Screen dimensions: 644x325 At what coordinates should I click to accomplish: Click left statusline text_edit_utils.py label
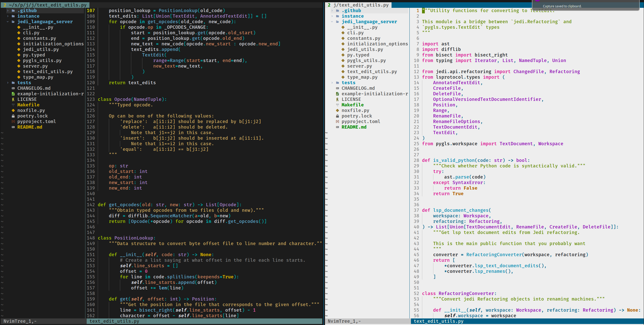pyautogui.click(x=114, y=321)
